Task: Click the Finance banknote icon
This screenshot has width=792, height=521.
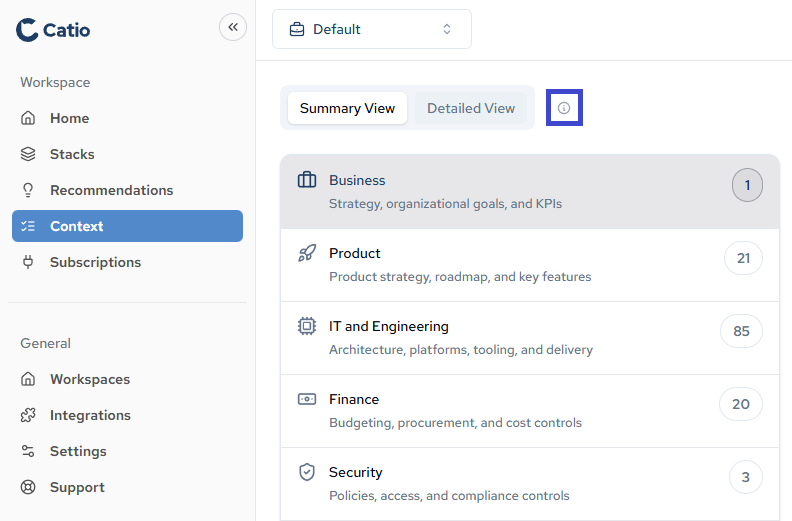Action: (307, 399)
